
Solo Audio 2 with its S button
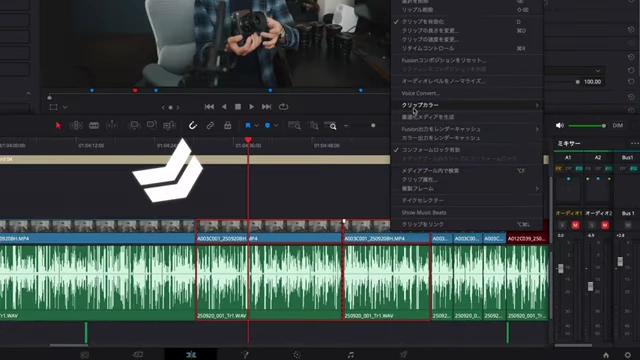click(x=592, y=225)
